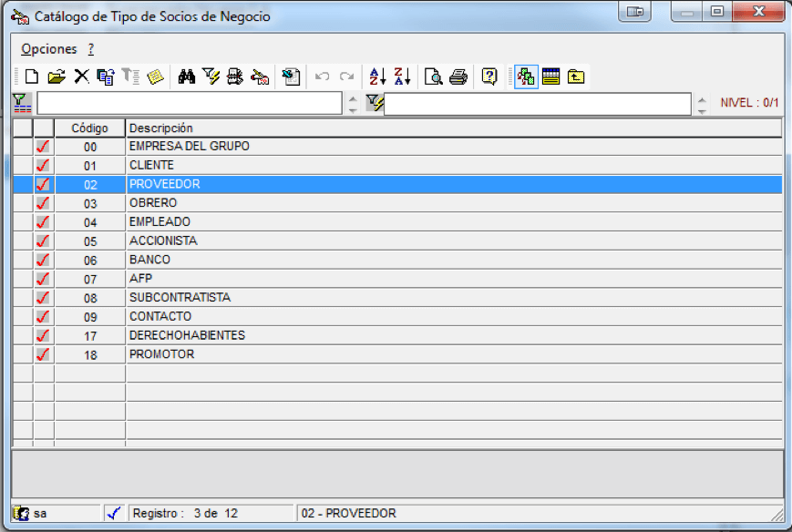Click the Código column header

tap(90, 128)
